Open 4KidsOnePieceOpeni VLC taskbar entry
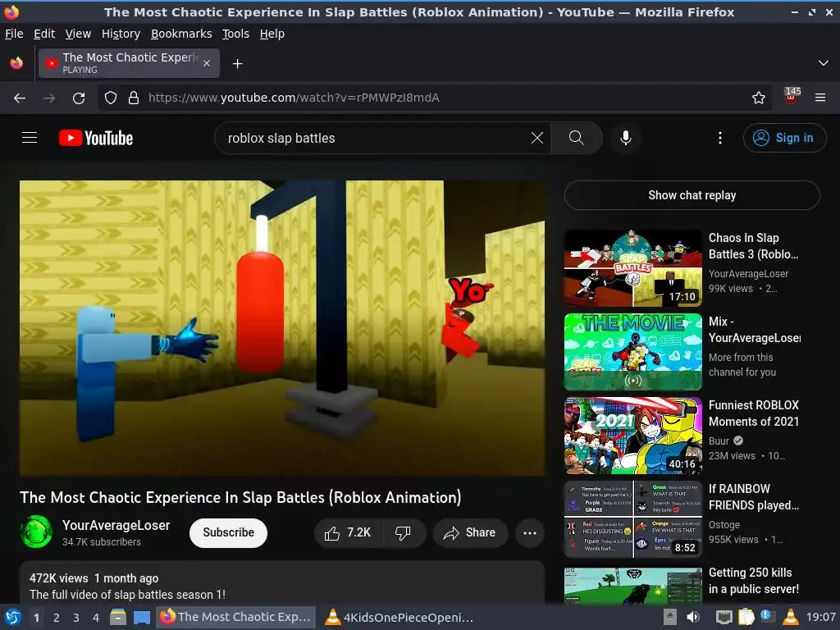Screen dimensions: 840x630 [x=400, y=617]
